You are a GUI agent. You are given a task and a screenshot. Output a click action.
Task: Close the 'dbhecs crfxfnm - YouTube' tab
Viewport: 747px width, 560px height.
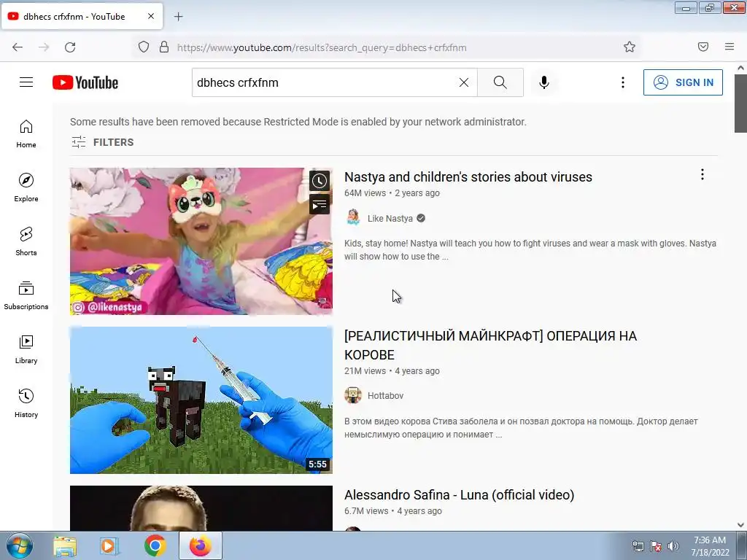(x=151, y=16)
